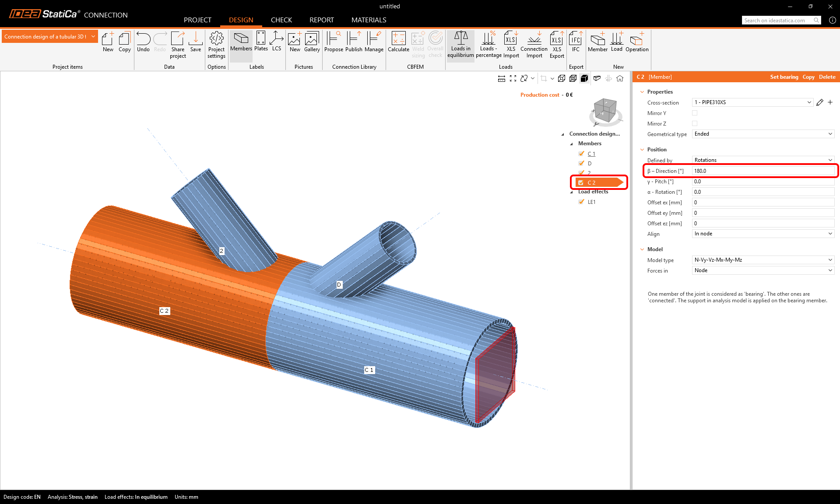Enable the Mirror Y checkbox
840x504 pixels.
tap(695, 113)
